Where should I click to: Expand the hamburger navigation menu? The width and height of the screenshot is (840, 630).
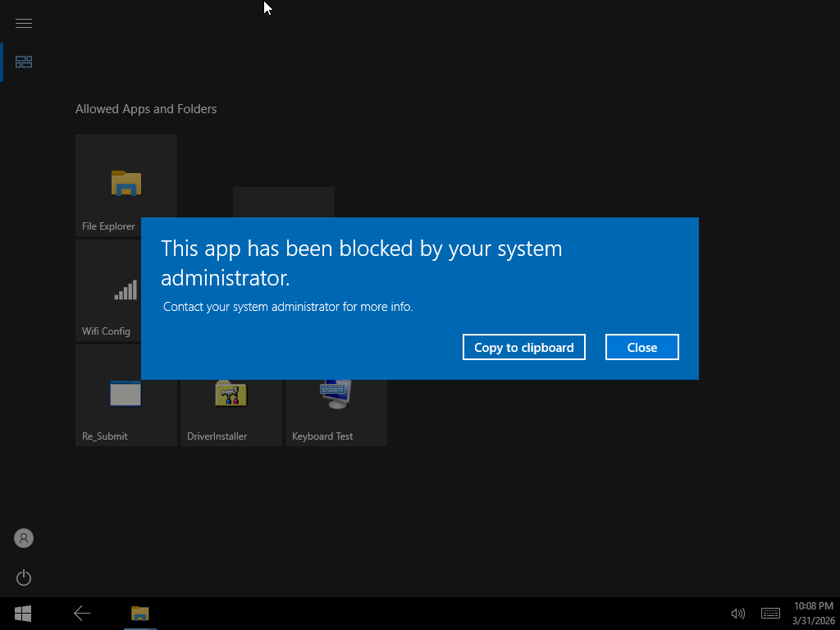(23, 23)
